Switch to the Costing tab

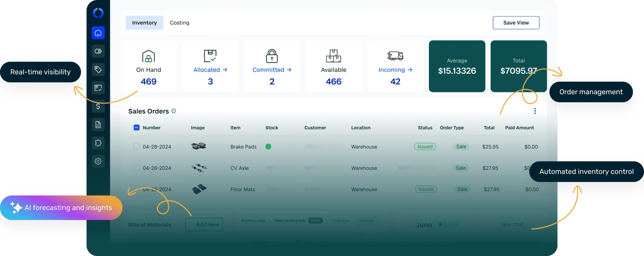180,23
